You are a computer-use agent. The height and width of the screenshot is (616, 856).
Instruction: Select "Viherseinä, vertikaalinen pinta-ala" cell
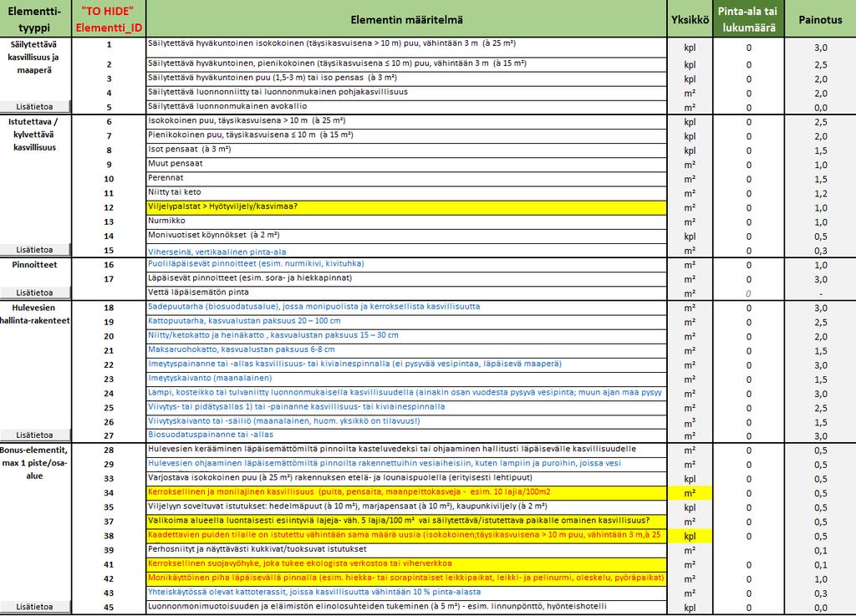(407, 251)
